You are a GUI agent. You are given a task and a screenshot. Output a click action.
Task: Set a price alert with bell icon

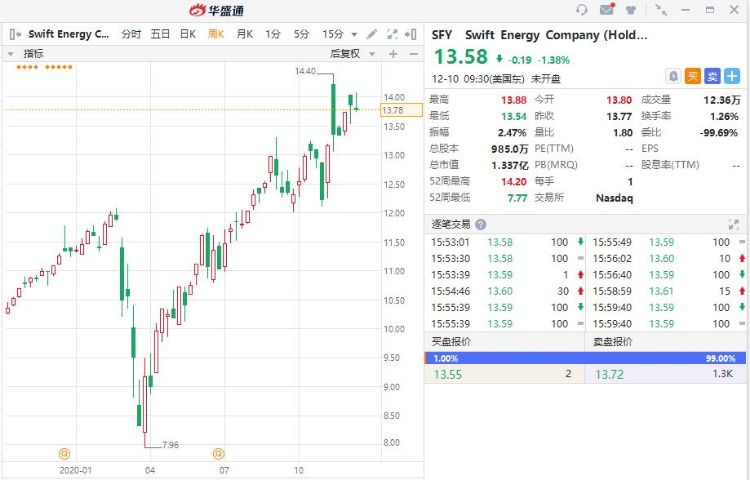[x=673, y=76]
